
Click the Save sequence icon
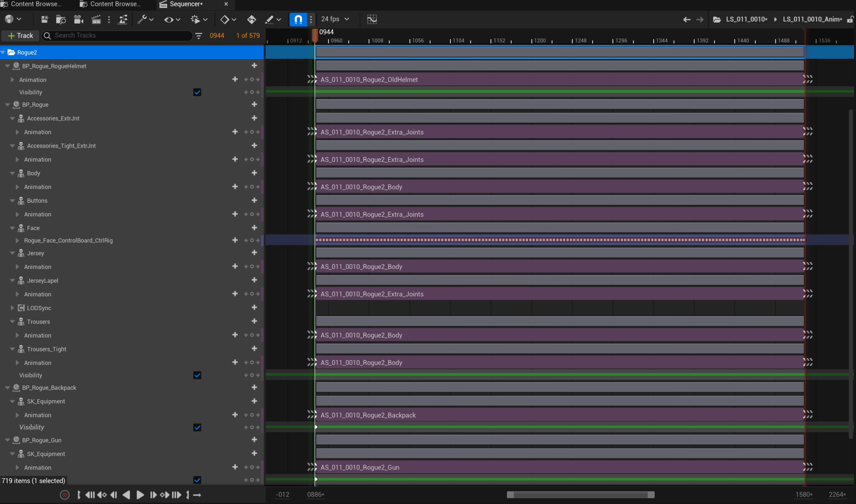coord(44,19)
